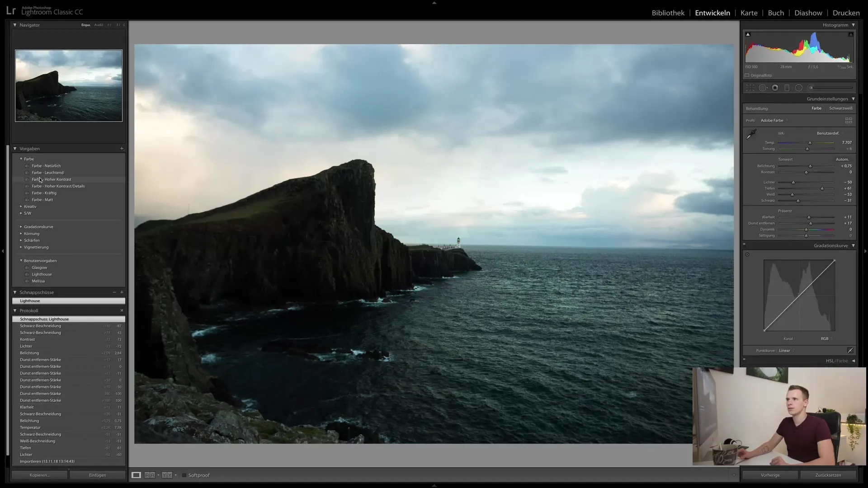This screenshot has width=868, height=488.
Task: Set treatment to Schwarzweiß
Action: (841, 108)
